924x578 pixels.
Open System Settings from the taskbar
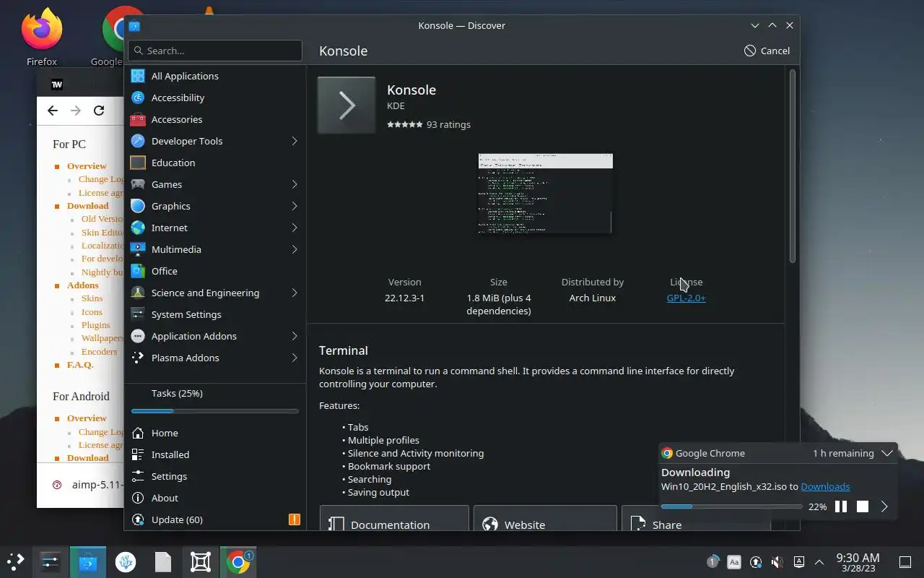(x=51, y=561)
